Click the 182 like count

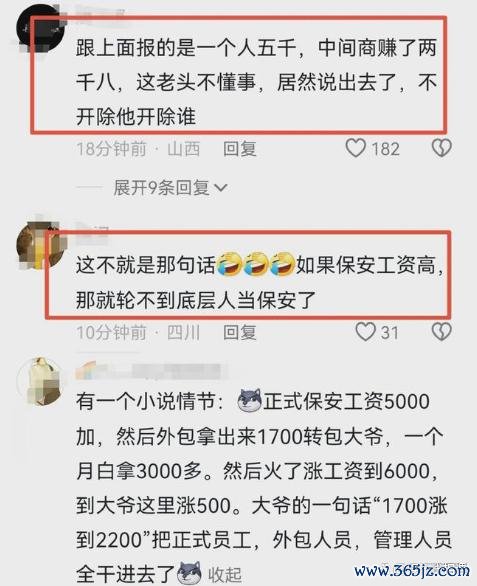(x=385, y=149)
